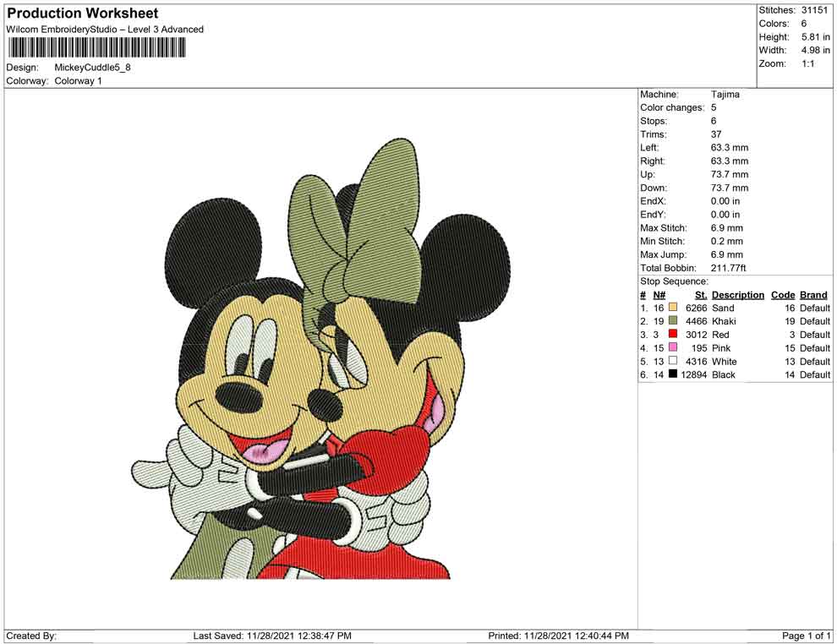The height and width of the screenshot is (644, 837).
Task: Click the Red stitch count 3012
Action: (696, 335)
